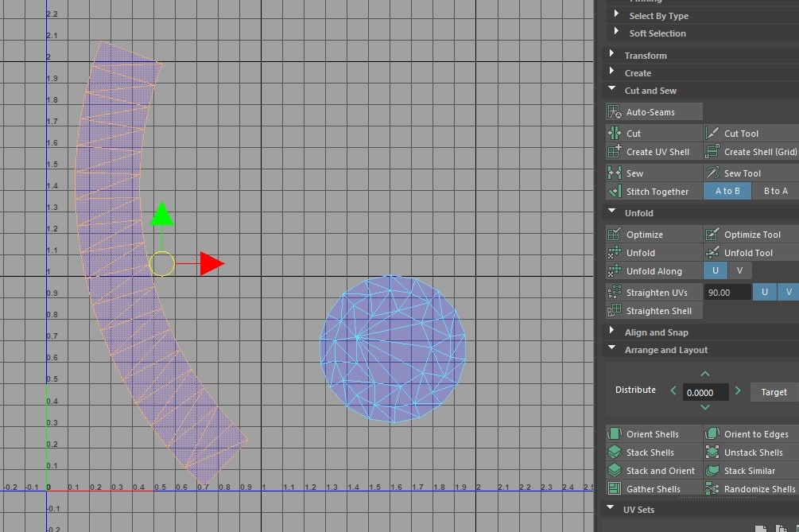Click the Stack Shells icon
799x532 pixels.
(x=614, y=452)
